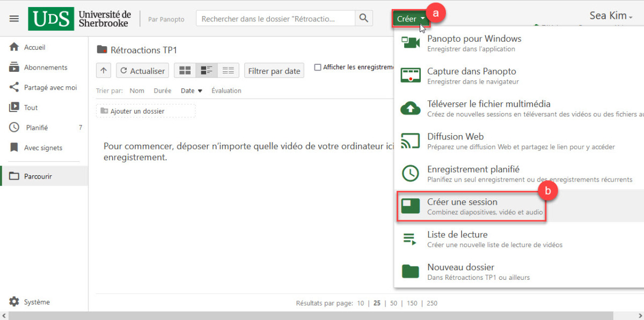The image size is (644, 320).
Task: Open the Créer dropdown button
Action: pyautogui.click(x=411, y=19)
